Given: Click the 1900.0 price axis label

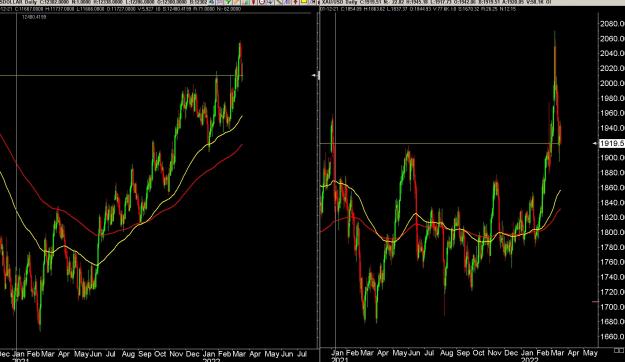Looking at the screenshot, I should (x=612, y=158).
